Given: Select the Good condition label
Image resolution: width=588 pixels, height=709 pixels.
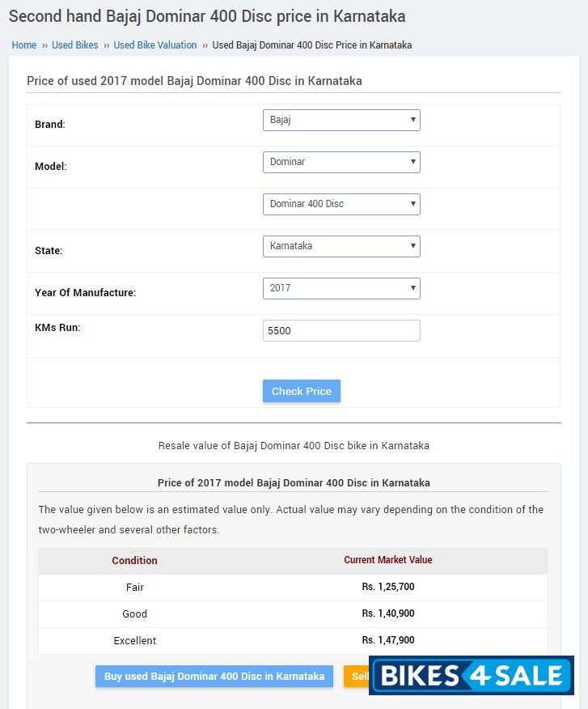Looking at the screenshot, I should click(x=135, y=613).
